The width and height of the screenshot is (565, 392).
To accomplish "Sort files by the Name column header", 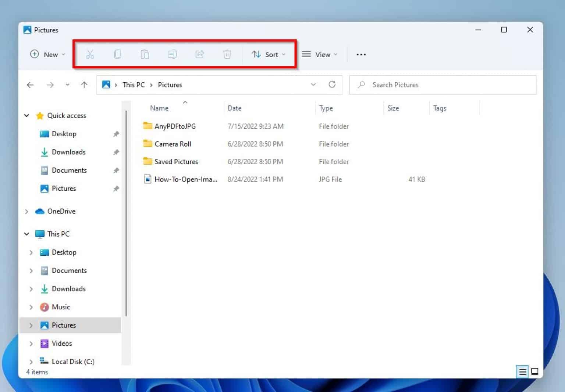I will [x=159, y=108].
